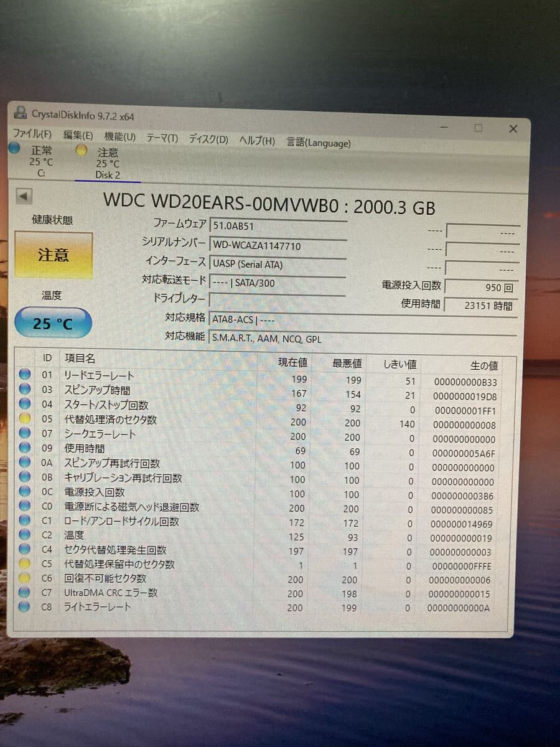Select the リードエラーレート row name

99,375
